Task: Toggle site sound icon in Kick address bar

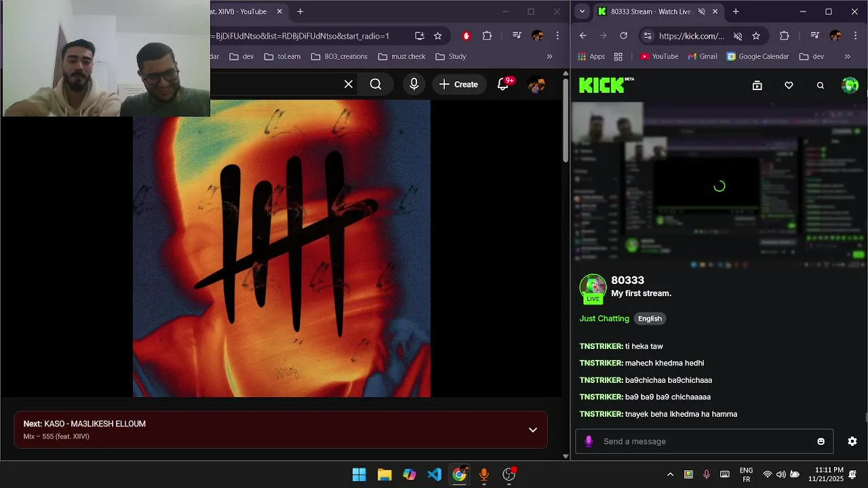Action: pos(738,36)
